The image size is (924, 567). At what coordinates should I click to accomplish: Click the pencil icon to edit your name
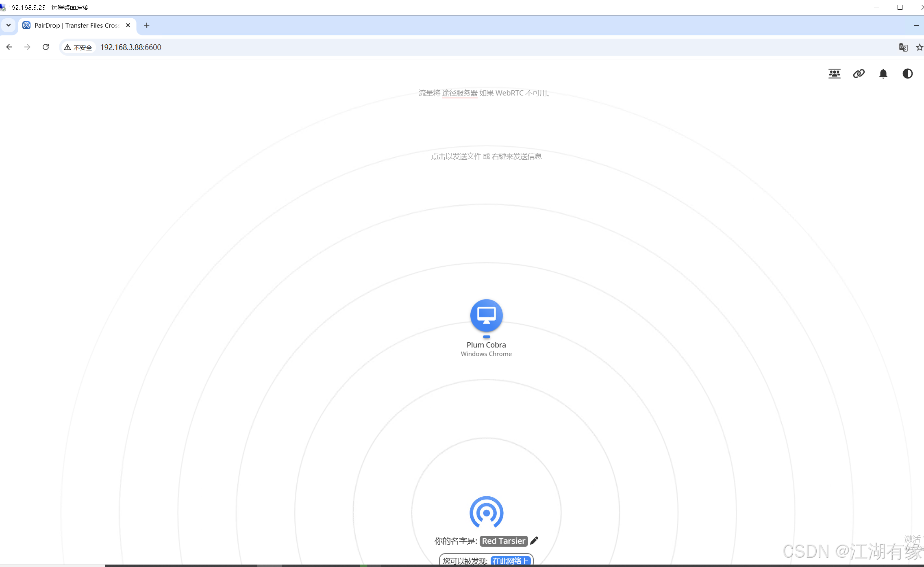pos(534,541)
